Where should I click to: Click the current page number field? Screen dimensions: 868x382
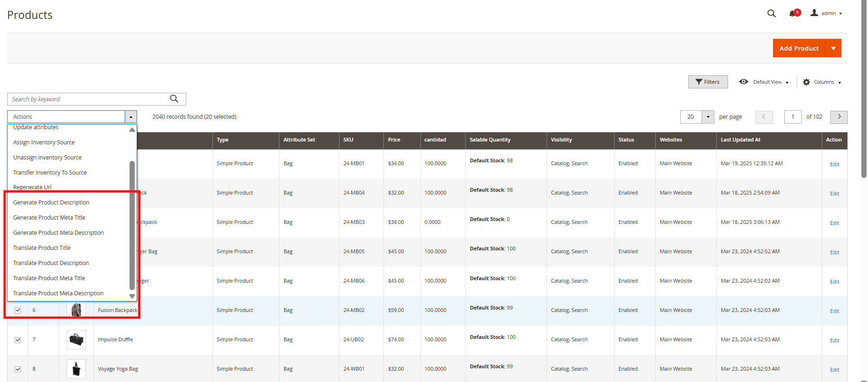(x=793, y=117)
